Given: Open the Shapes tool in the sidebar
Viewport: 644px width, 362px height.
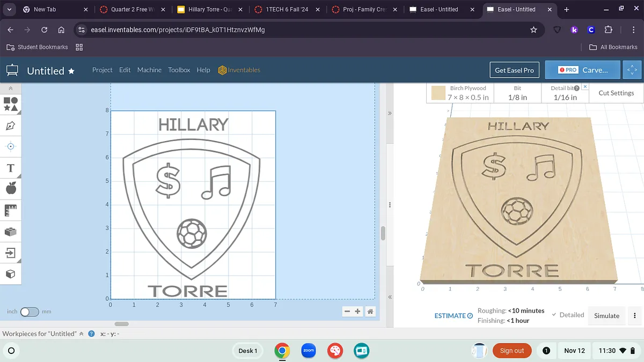Looking at the screenshot, I should [10, 104].
